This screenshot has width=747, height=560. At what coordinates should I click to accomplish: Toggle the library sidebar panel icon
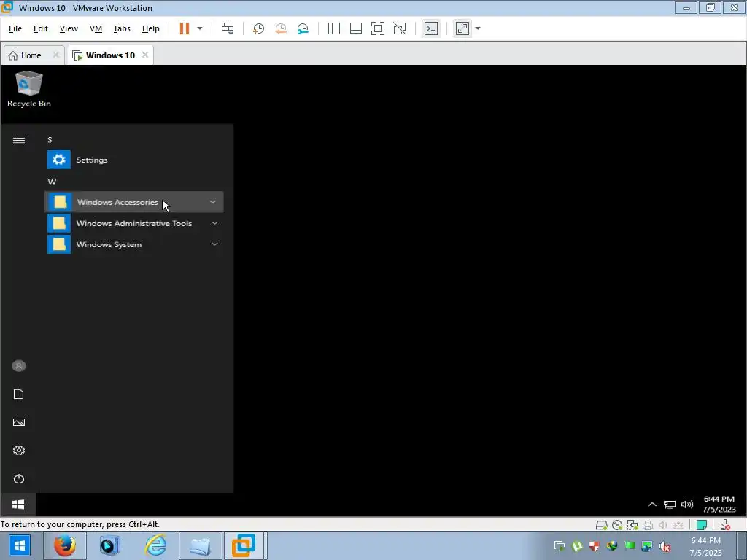click(334, 28)
